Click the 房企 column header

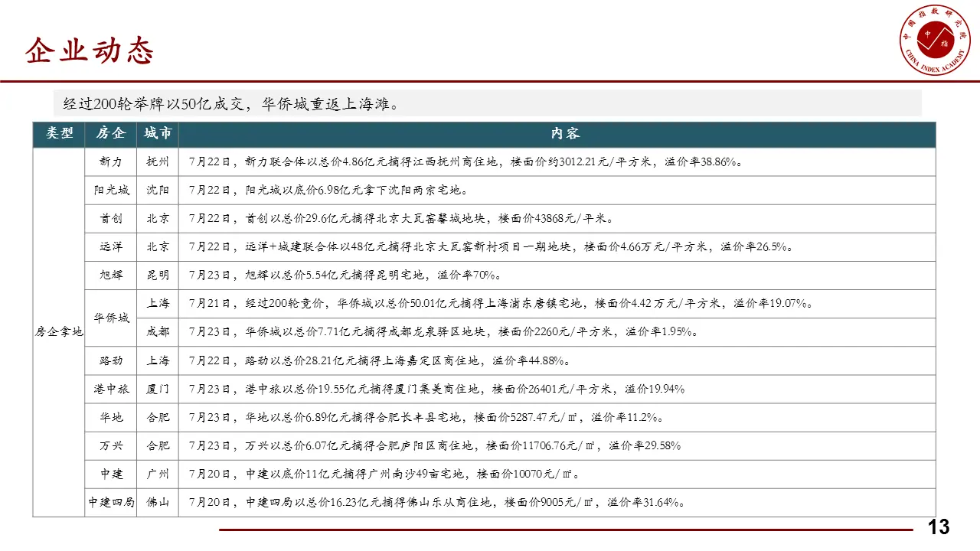coord(111,133)
